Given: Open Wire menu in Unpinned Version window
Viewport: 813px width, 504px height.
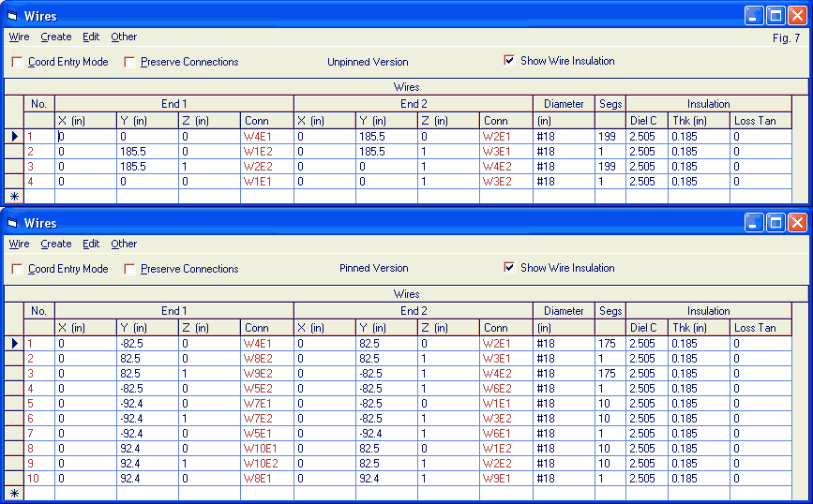Looking at the screenshot, I should click(x=19, y=37).
